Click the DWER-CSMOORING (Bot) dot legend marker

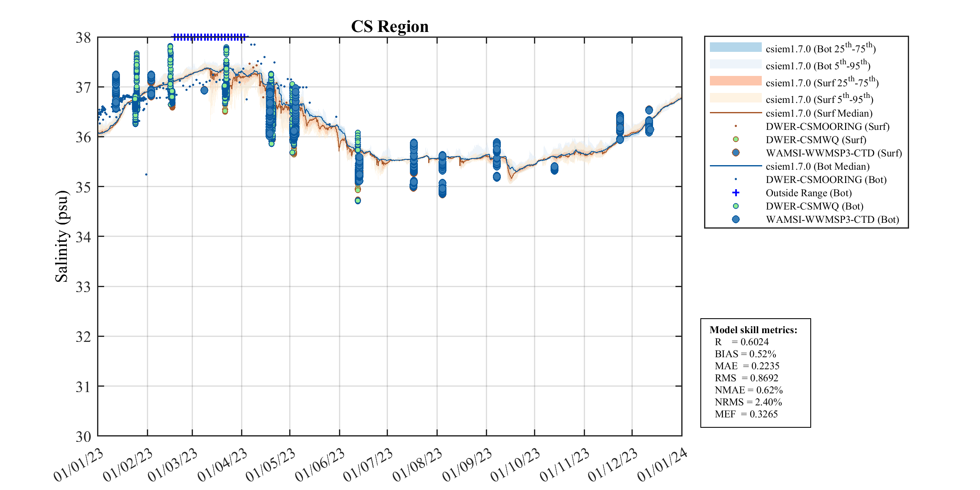[736, 179]
